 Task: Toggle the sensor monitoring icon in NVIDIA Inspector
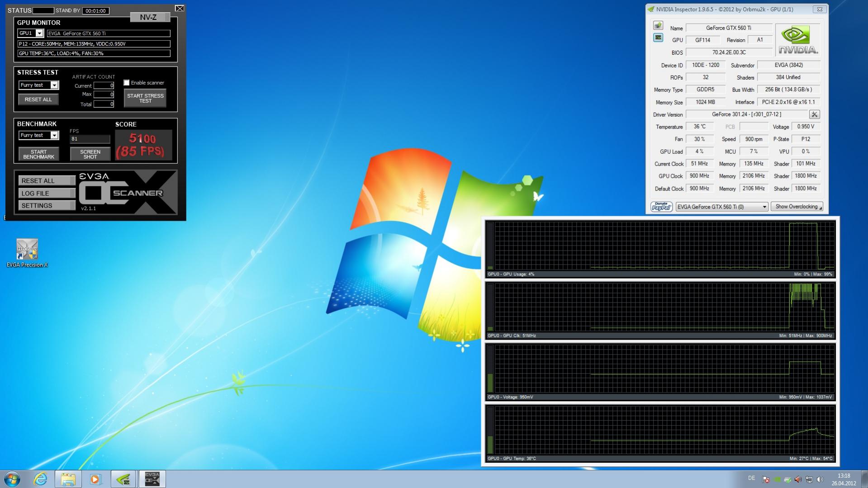tap(658, 38)
